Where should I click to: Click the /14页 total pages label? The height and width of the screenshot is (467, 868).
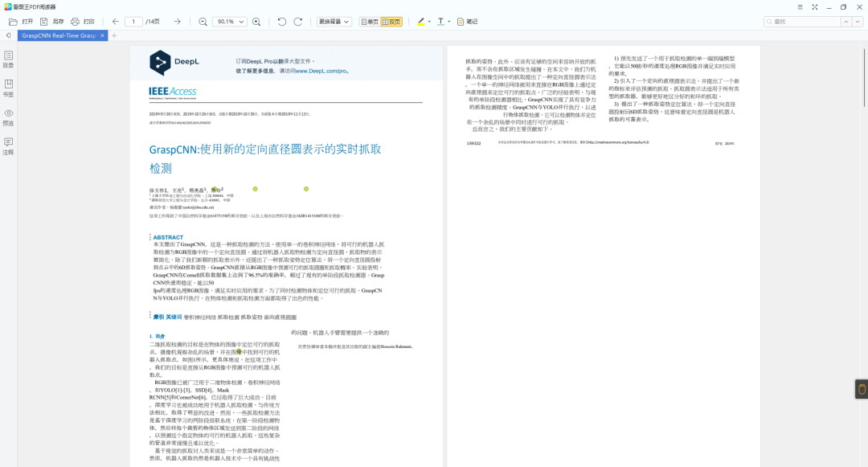click(153, 22)
